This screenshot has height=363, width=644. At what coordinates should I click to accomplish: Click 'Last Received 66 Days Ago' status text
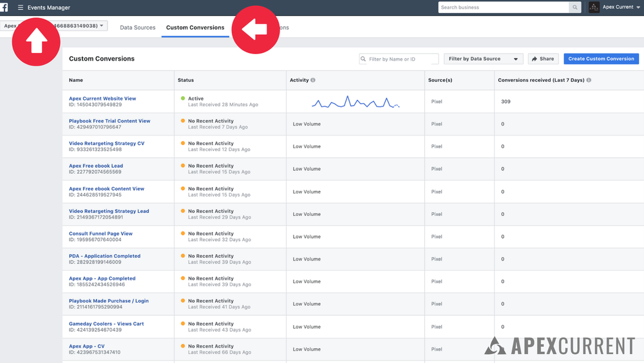coord(220,352)
